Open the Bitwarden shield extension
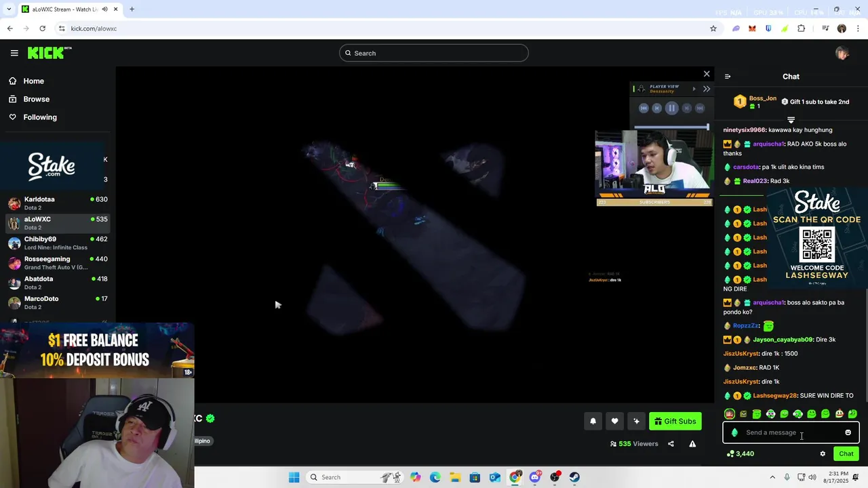This screenshot has height=488, width=868. pos(768,28)
